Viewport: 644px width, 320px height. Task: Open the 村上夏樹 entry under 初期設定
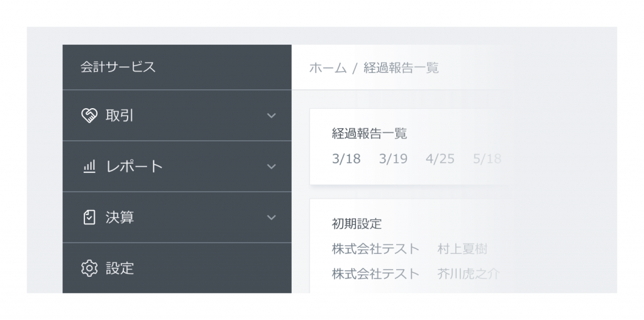pos(462,249)
